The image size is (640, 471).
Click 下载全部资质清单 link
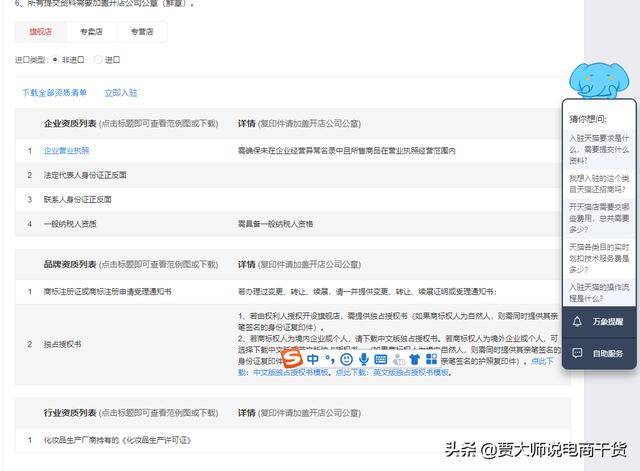pos(54,93)
